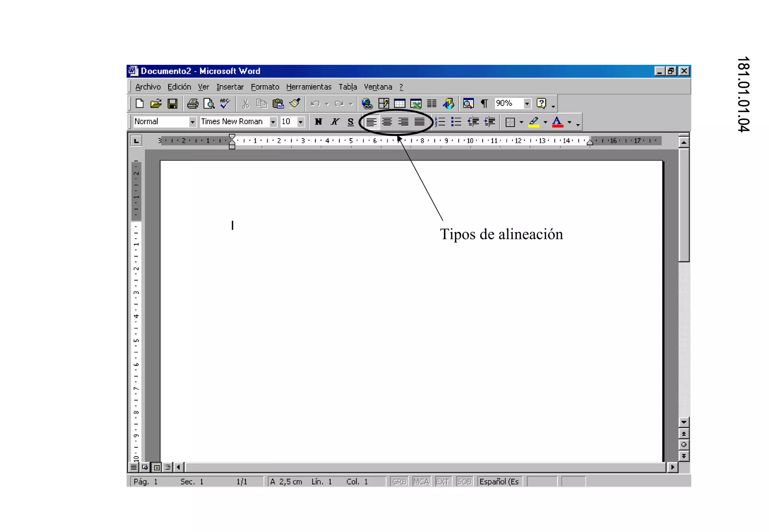Click the vertical scrollbar down arrow

pyautogui.click(x=684, y=422)
